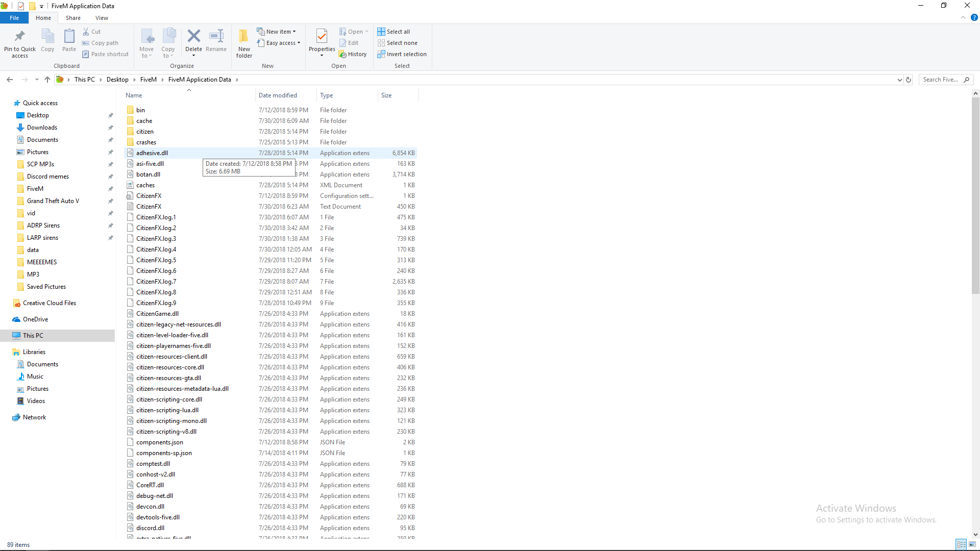The image size is (980, 551).
Task: Switch to large thumbnails view icon
Action: coord(972,544)
